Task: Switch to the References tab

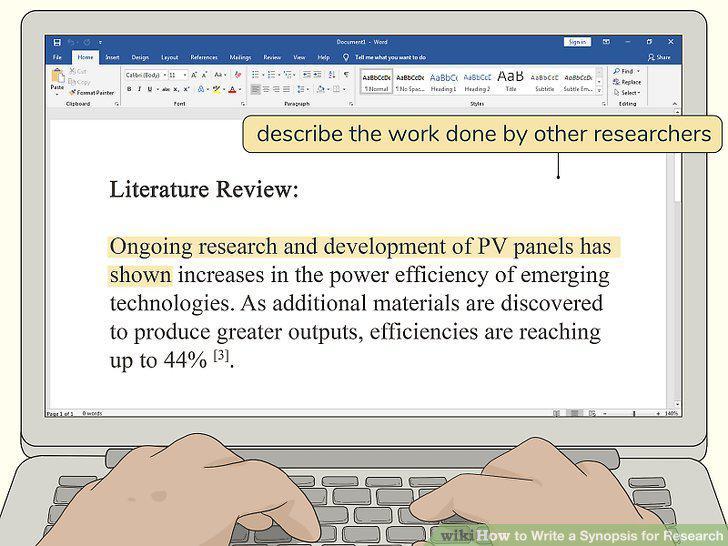Action: point(204,57)
